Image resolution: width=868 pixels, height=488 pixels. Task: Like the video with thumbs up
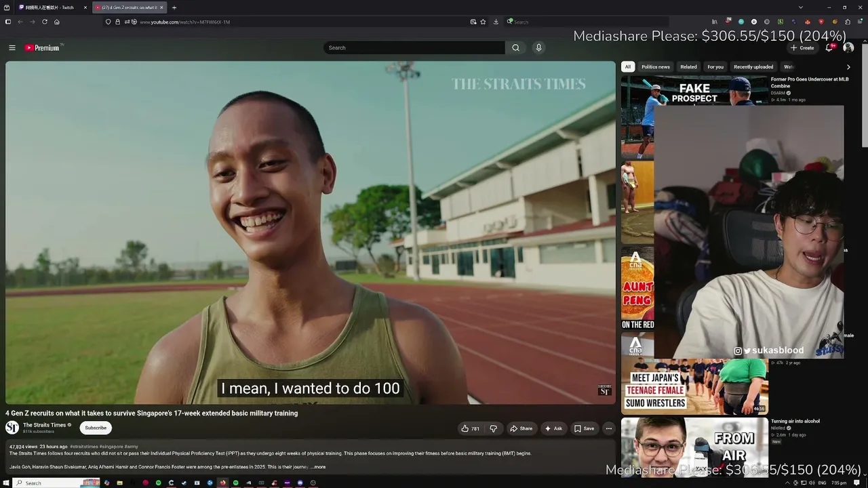(x=470, y=428)
